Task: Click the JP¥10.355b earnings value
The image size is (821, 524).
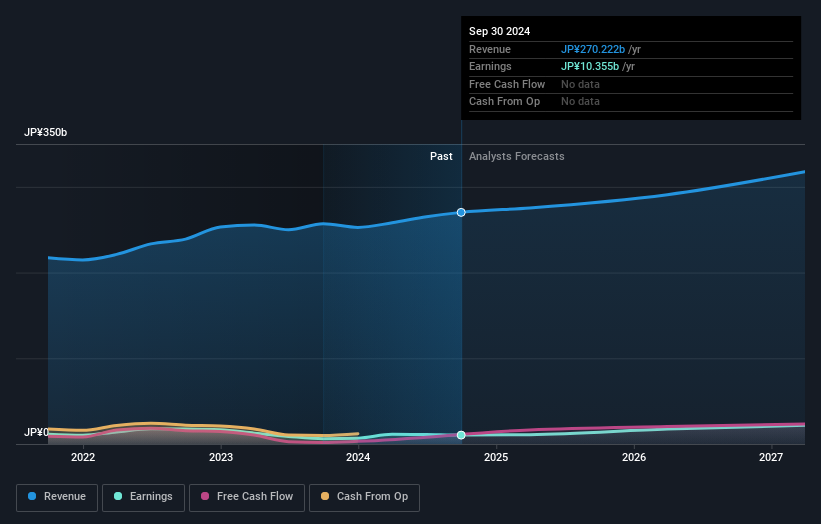Action: point(590,66)
